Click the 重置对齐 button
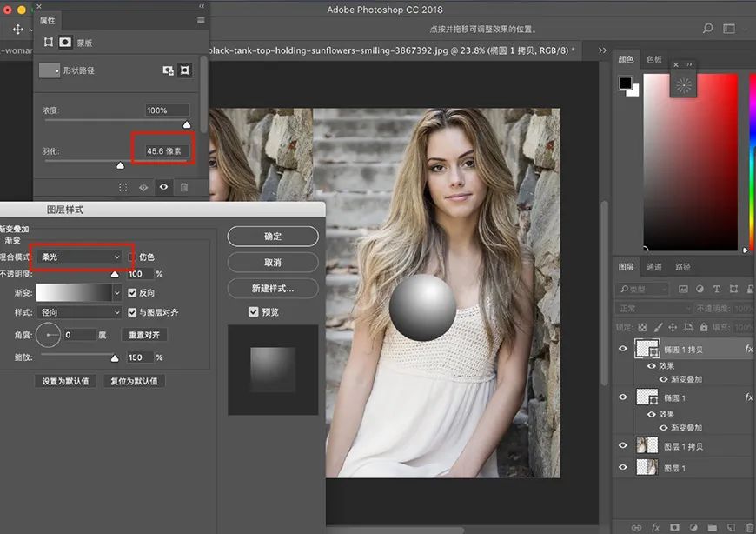756x534 pixels. pyautogui.click(x=144, y=335)
